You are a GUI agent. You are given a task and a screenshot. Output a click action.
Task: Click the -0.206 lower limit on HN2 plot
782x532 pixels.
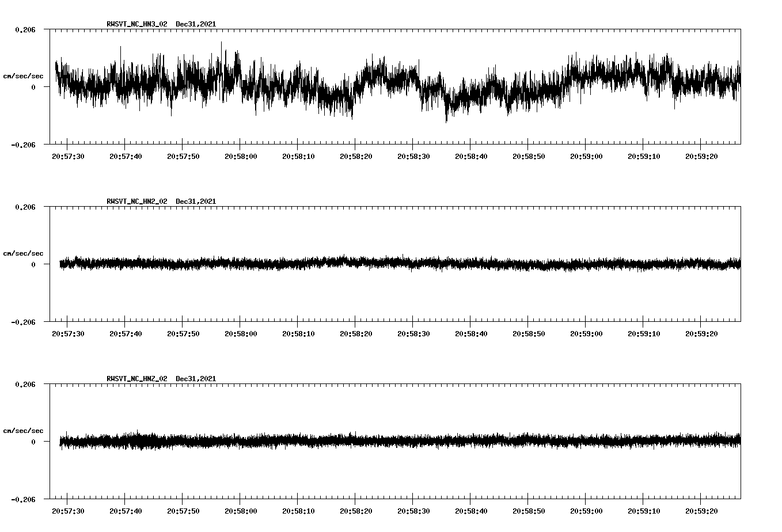click(x=23, y=322)
